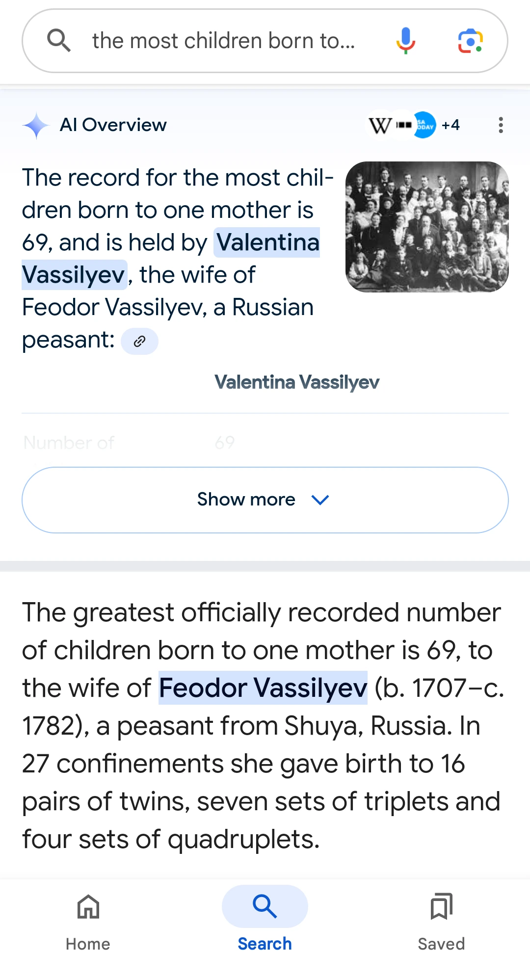Expand the +4 additional sources
Image resolution: width=530 pixels, height=980 pixels.
(x=450, y=125)
